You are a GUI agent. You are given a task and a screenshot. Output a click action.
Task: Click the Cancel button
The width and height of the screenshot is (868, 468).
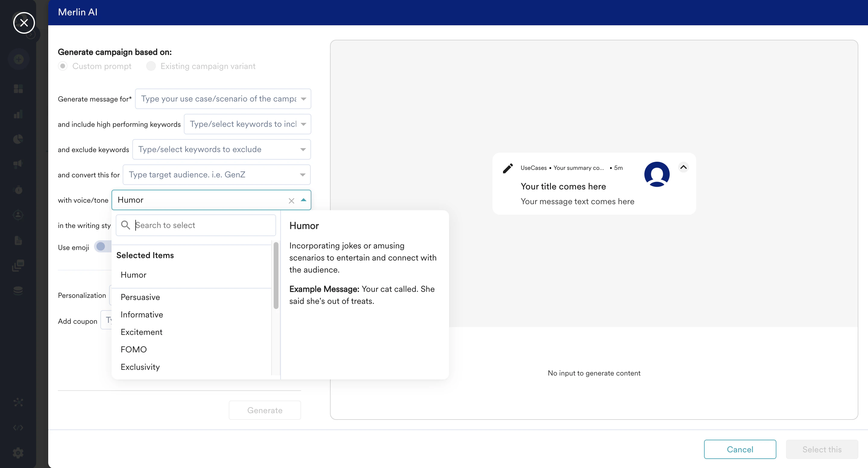740,449
